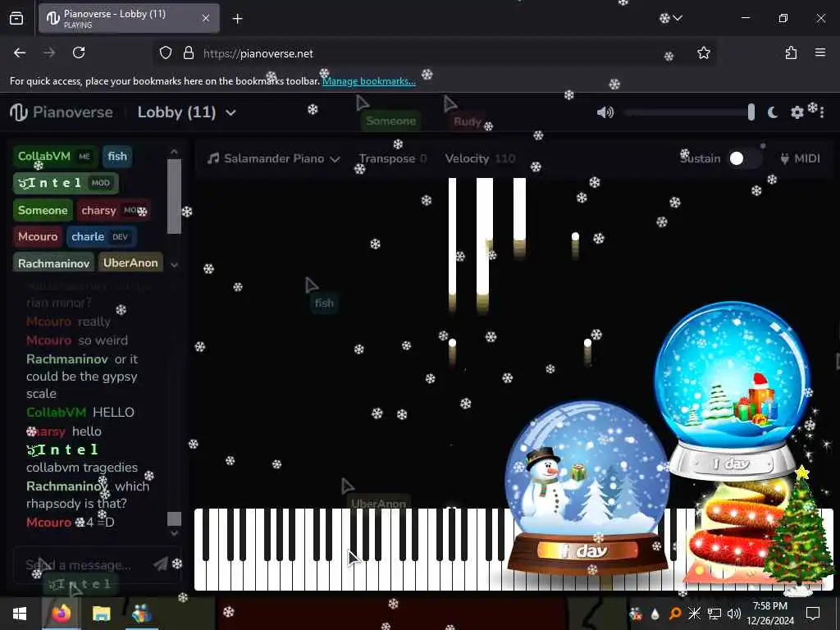Image resolution: width=840 pixels, height=630 pixels.
Task: Open the three-dot more menu
Action: (x=822, y=112)
